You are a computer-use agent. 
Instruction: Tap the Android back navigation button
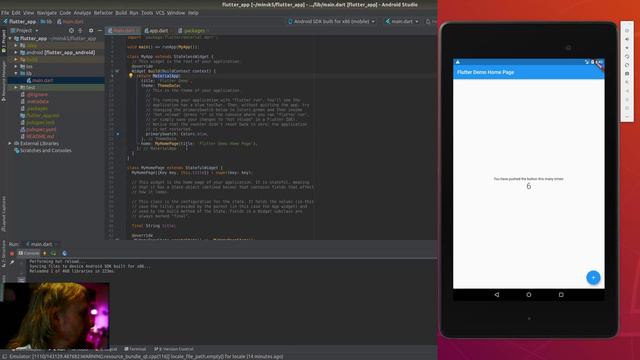coord(496,294)
